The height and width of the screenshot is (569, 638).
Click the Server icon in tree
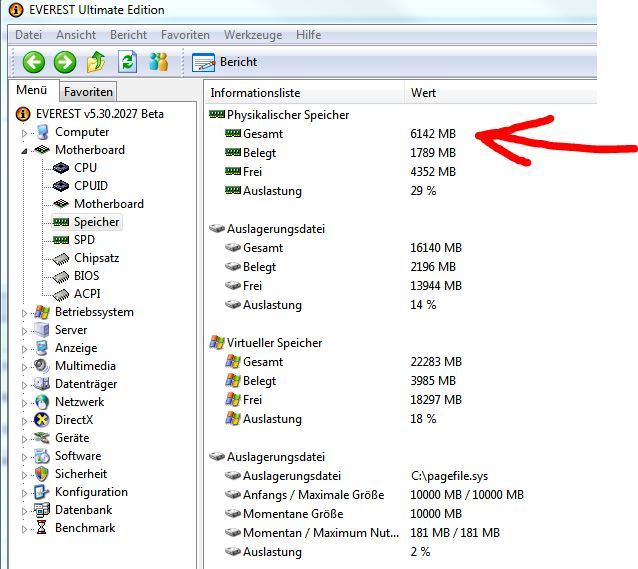coord(42,330)
